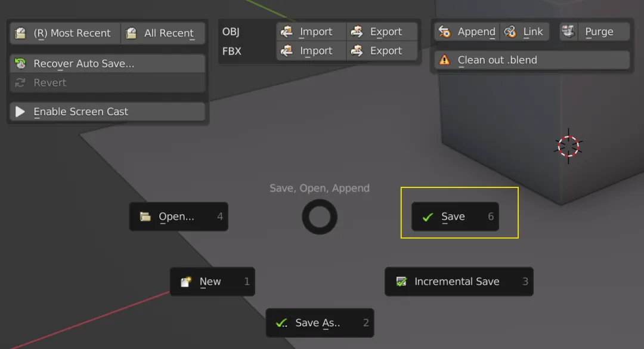Image resolution: width=644 pixels, height=349 pixels.
Task: Click the Incremental Save checklist icon
Action: (401, 282)
